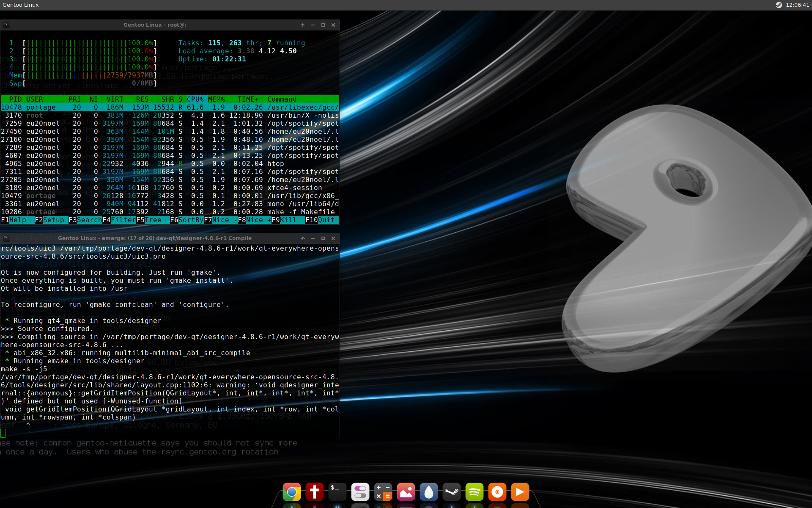Viewport: 812px width, 508px height.
Task: Open Spotify icon in the dock
Action: [x=474, y=492]
